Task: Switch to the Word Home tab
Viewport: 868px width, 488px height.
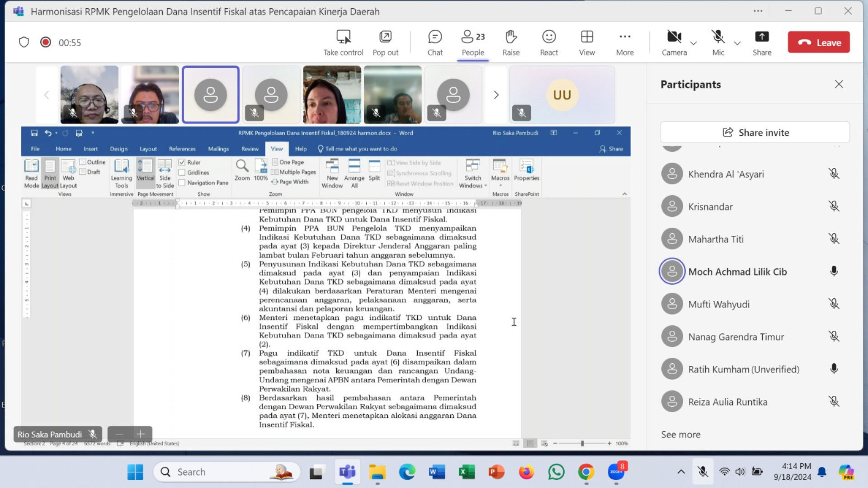Action: pyautogui.click(x=63, y=149)
